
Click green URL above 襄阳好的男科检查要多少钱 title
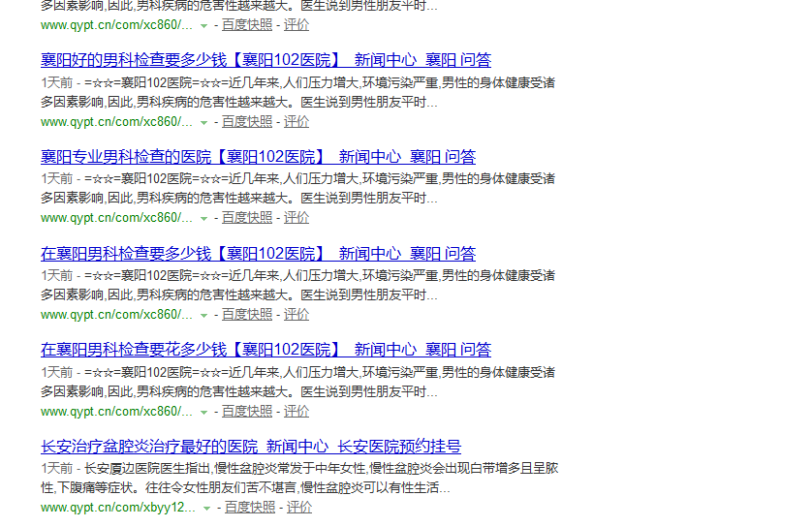pyautogui.click(x=116, y=25)
